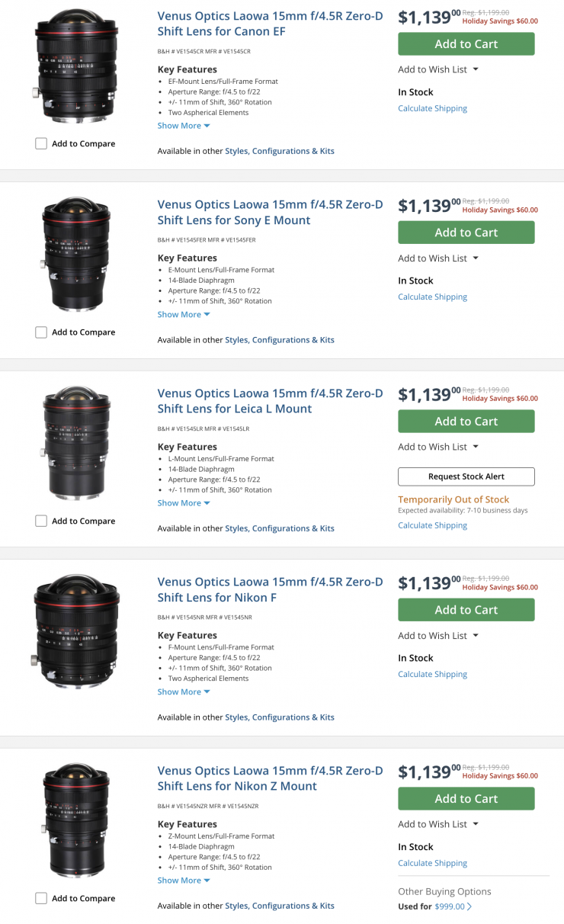Open the Sony E Mount lens product title
This screenshot has width=564, height=924.
pyautogui.click(x=270, y=212)
